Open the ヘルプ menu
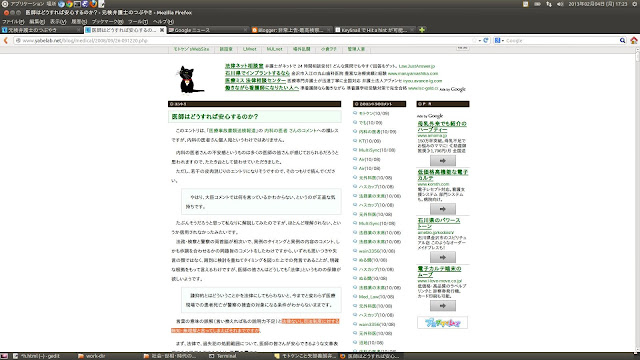 coord(163,21)
